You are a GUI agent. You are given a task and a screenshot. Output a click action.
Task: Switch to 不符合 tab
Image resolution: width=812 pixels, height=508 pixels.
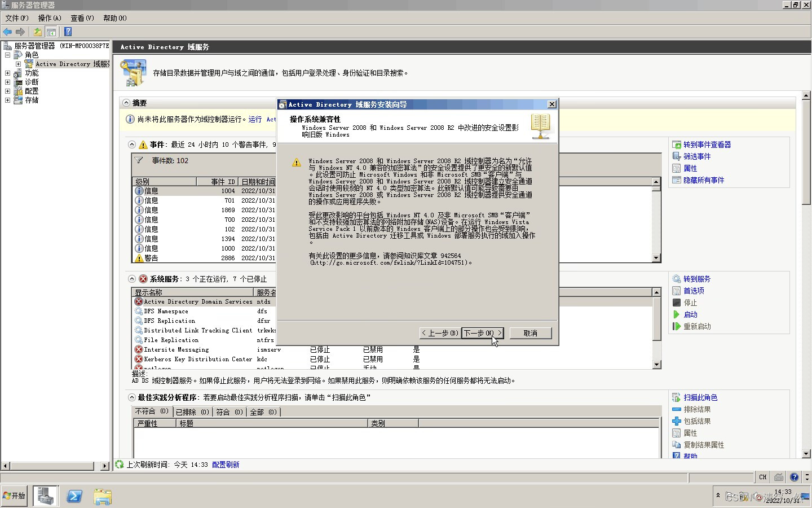tap(152, 411)
